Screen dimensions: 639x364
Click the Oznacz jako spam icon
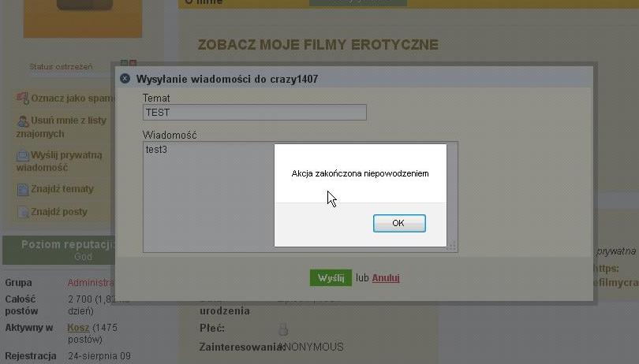(x=22, y=98)
